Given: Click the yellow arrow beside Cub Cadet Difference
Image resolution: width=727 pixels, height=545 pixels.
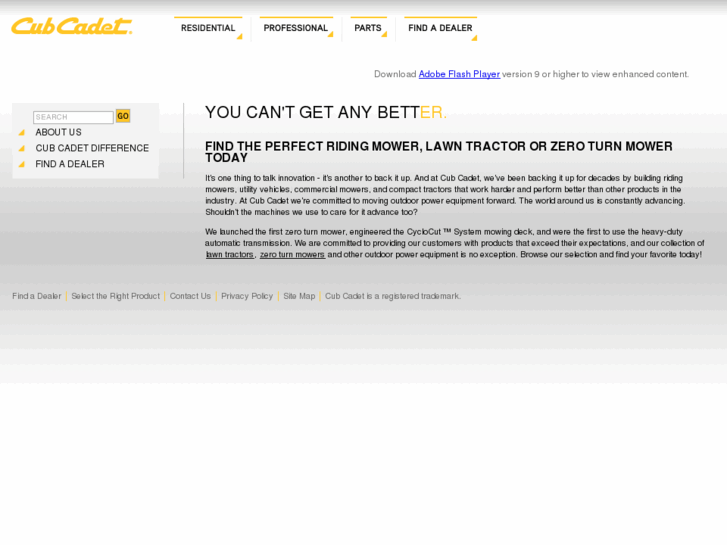Looking at the screenshot, I should (21, 148).
